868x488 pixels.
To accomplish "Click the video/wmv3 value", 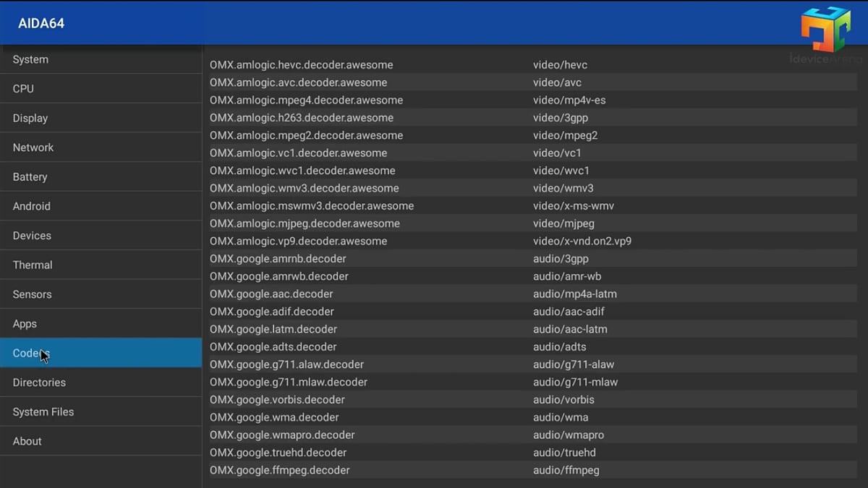I will (x=563, y=188).
